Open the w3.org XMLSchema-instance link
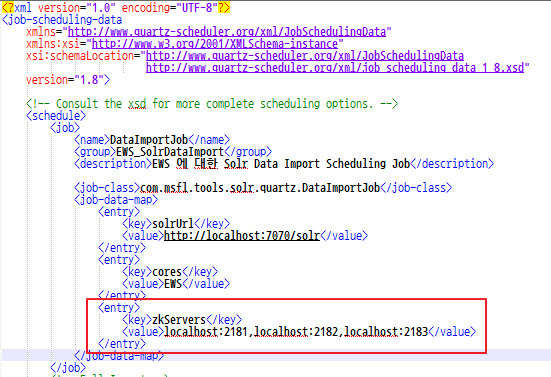 point(215,44)
